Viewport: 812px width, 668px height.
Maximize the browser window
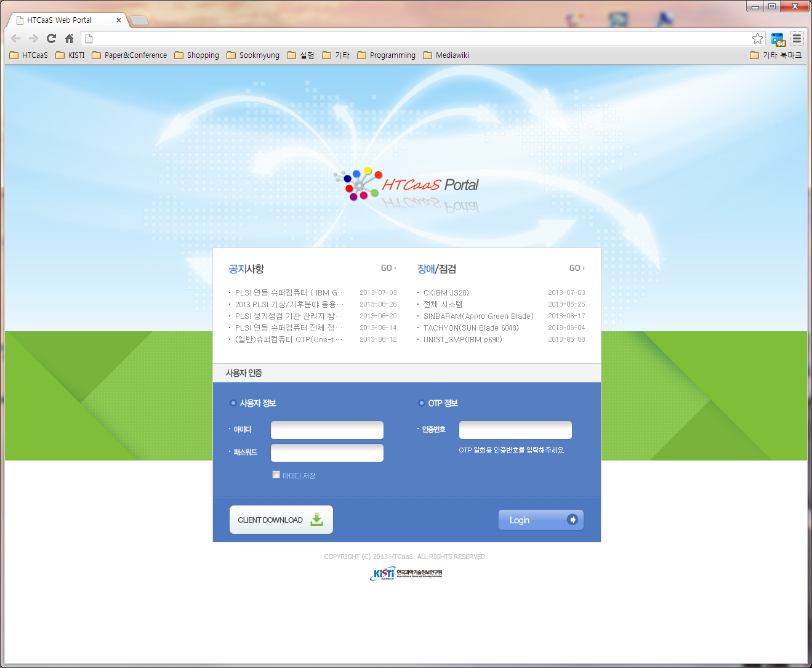point(772,6)
